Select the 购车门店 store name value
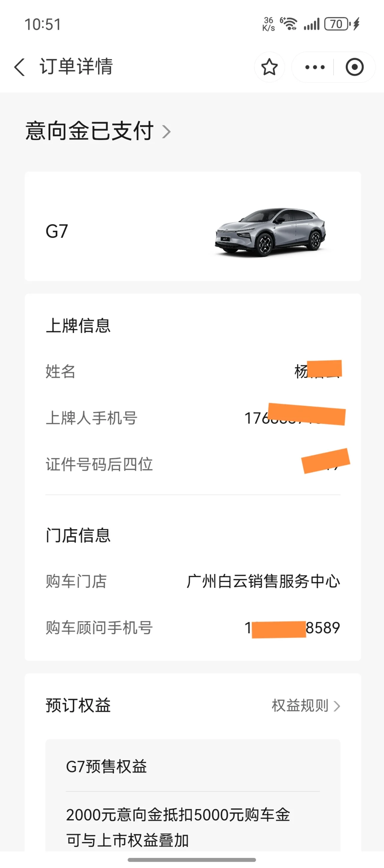This screenshot has height=868, width=384. pyautogui.click(x=263, y=581)
